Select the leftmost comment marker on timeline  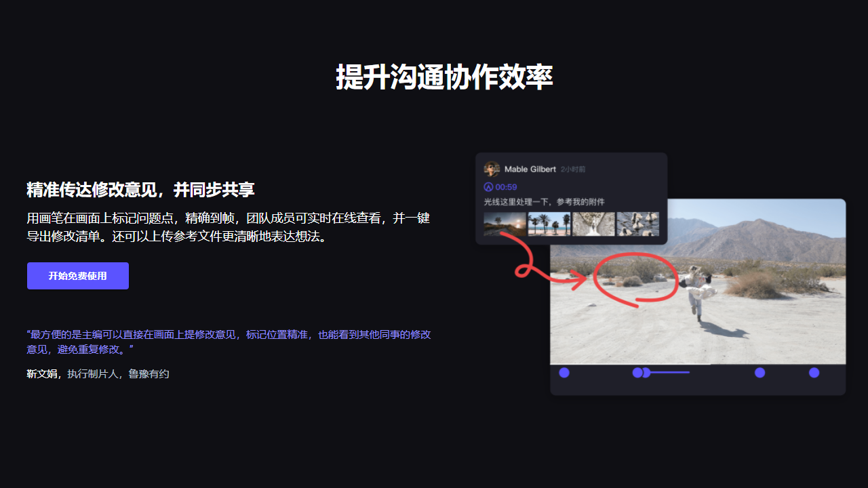564,373
